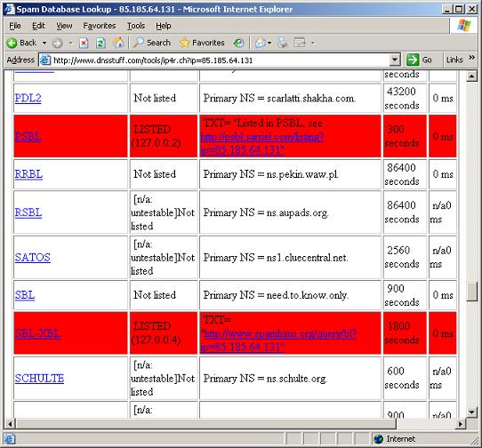482x448 pixels.
Task: Click the Internet Explorer title bar icon
Action: coord(9,9)
